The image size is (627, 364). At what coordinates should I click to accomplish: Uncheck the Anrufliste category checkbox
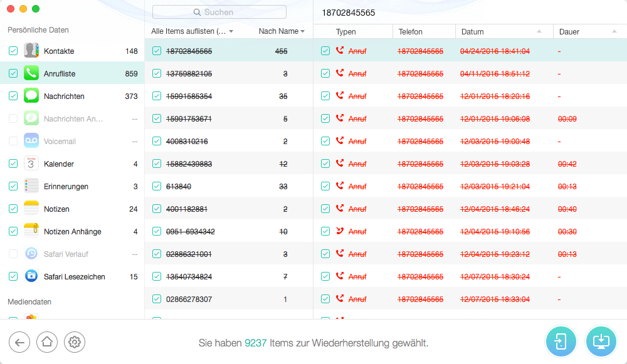[13, 73]
